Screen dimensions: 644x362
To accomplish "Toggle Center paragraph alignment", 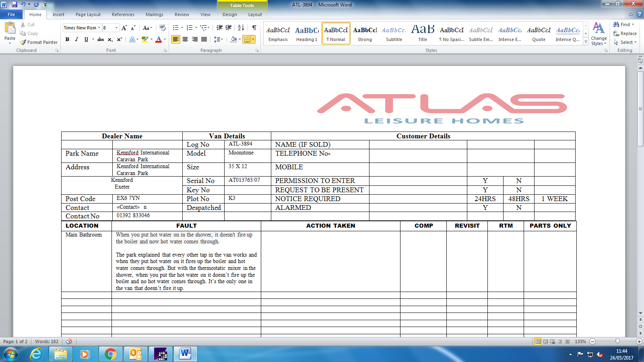I will point(185,39).
